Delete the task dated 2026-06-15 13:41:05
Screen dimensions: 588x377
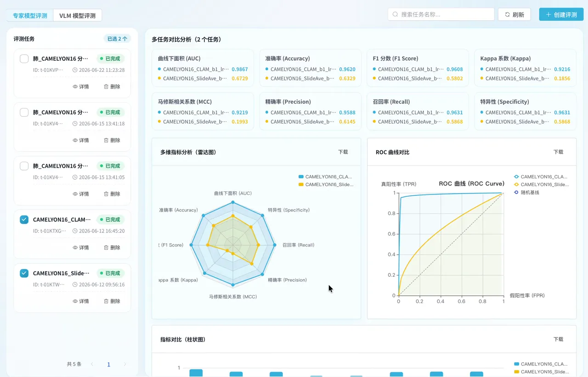coord(112,194)
